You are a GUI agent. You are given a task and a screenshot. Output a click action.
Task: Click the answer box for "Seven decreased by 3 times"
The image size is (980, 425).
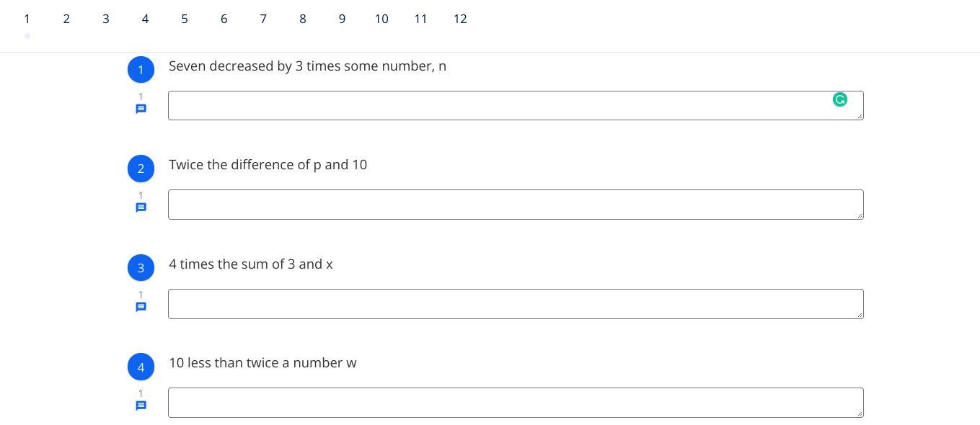[x=498, y=106]
